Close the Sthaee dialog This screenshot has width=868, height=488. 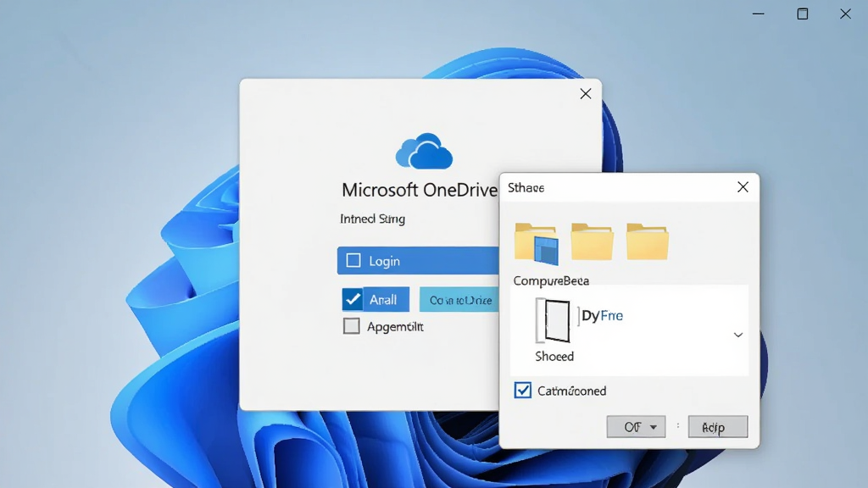(x=743, y=187)
